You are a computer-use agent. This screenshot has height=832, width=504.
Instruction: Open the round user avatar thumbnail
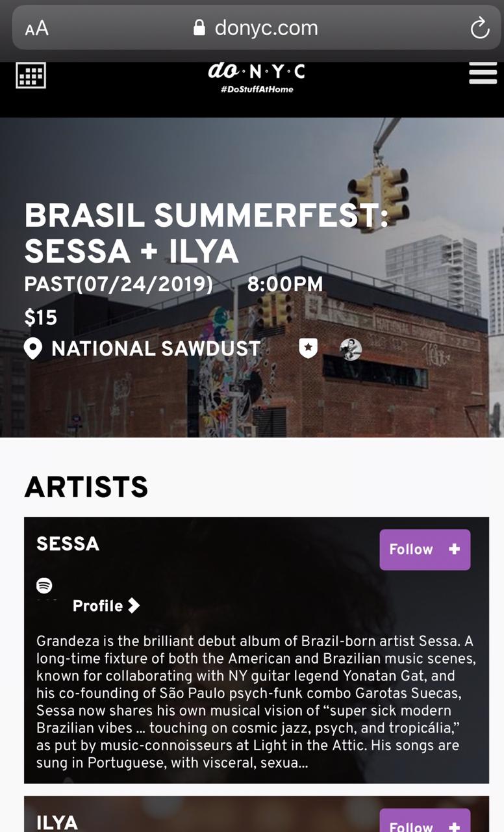pyautogui.click(x=351, y=349)
